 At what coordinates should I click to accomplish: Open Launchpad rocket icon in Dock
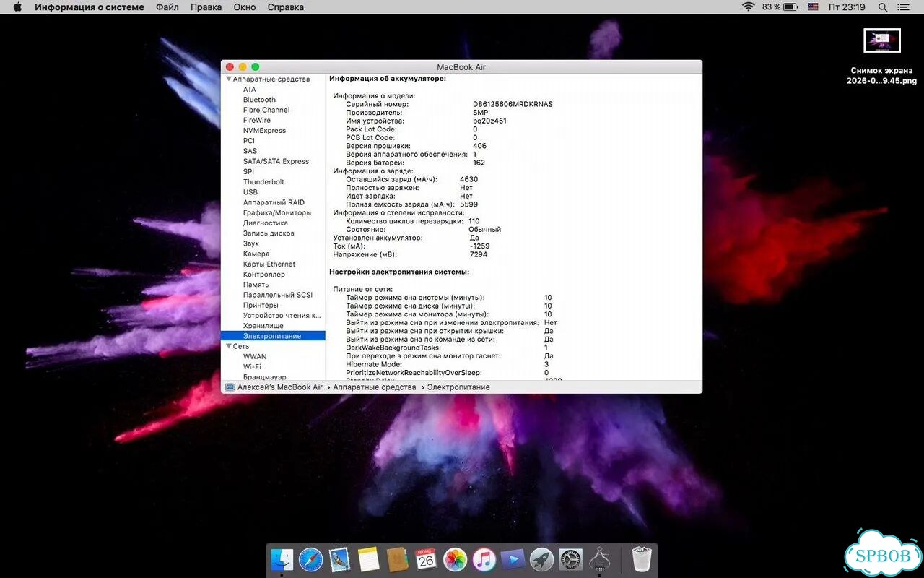[x=541, y=559]
